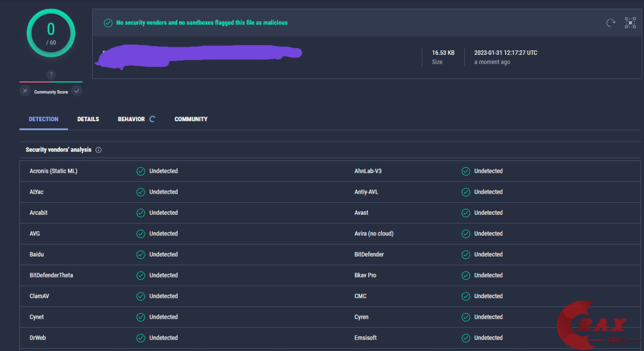Screen dimensions: 644x351
Task: Vote down with community score X
Action: (25, 91)
